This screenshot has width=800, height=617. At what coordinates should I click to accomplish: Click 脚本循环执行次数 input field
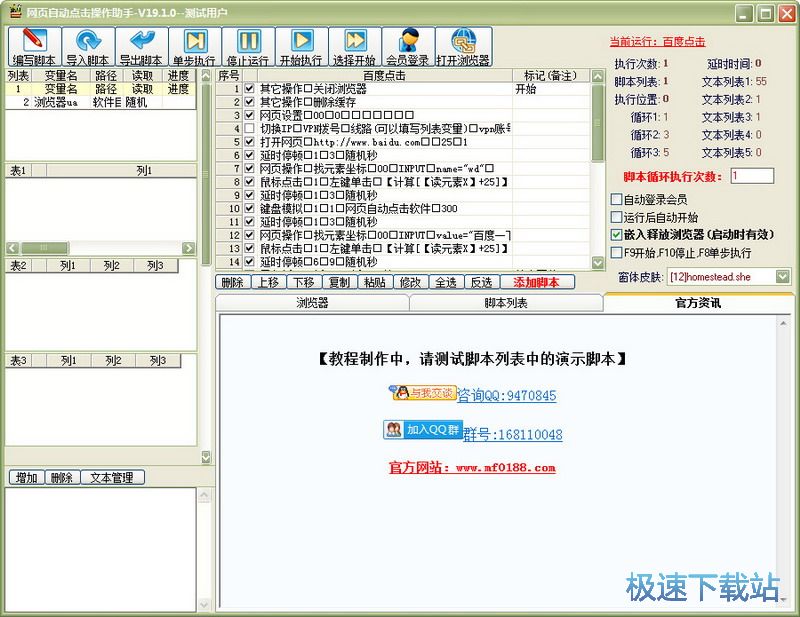click(x=752, y=176)
